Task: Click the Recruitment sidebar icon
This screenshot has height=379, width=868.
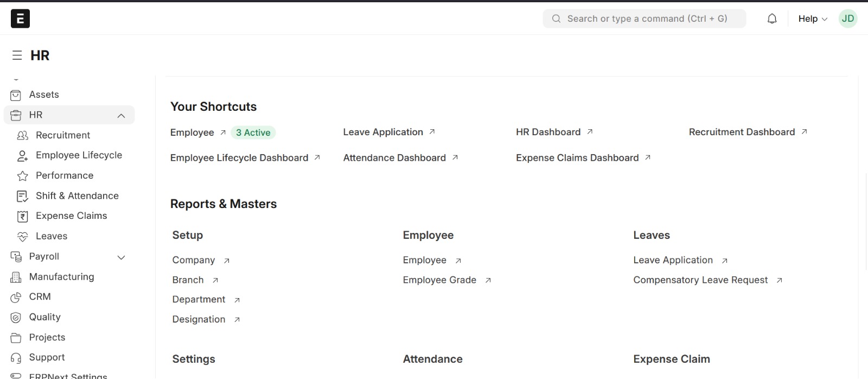Action: pos(23,135)
